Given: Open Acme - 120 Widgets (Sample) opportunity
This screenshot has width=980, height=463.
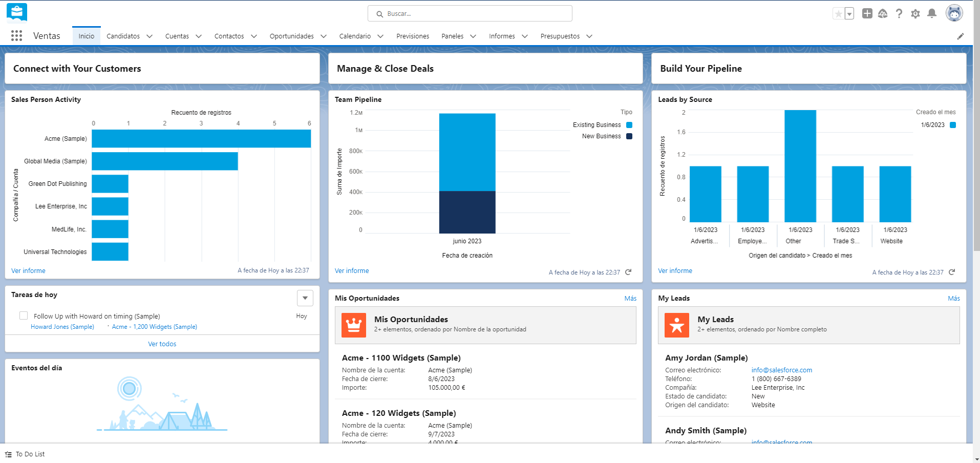Looking at the screenshot, I should (399, 413).
